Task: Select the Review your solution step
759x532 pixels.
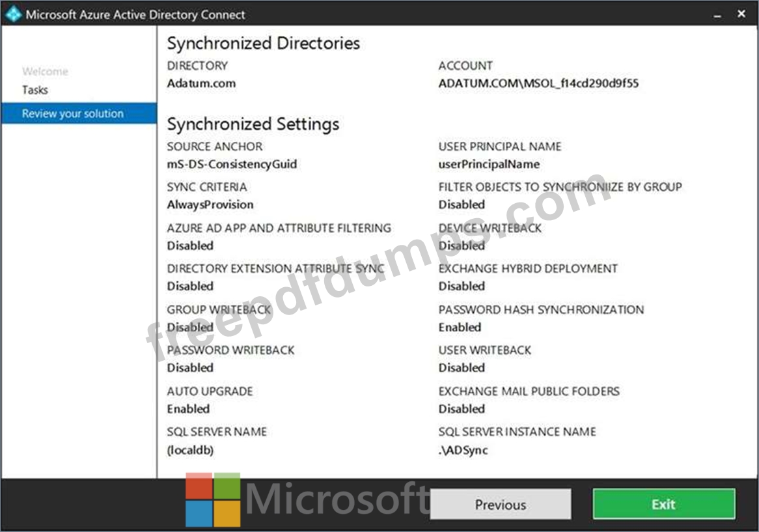Action: coord(79,113)
